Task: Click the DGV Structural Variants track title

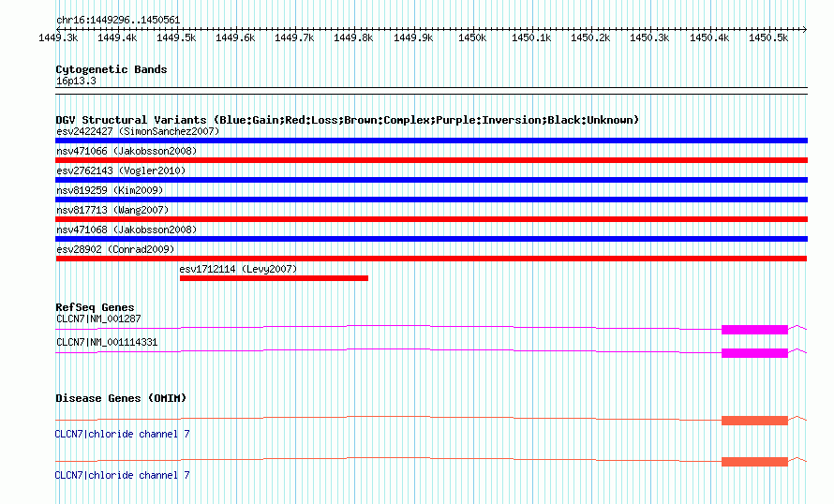Action: (x=347, y=120)
